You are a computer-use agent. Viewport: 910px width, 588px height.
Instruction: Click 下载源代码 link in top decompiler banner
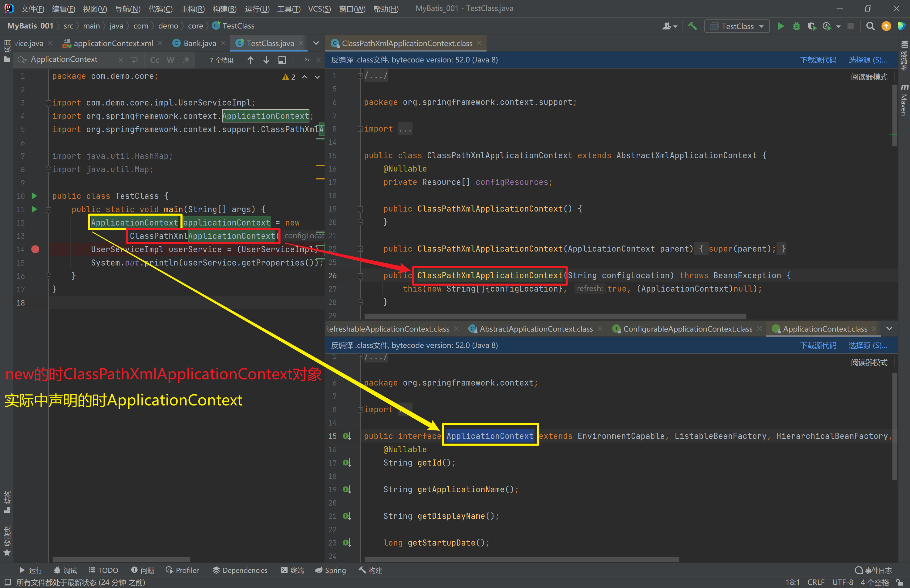pos(818,60)
